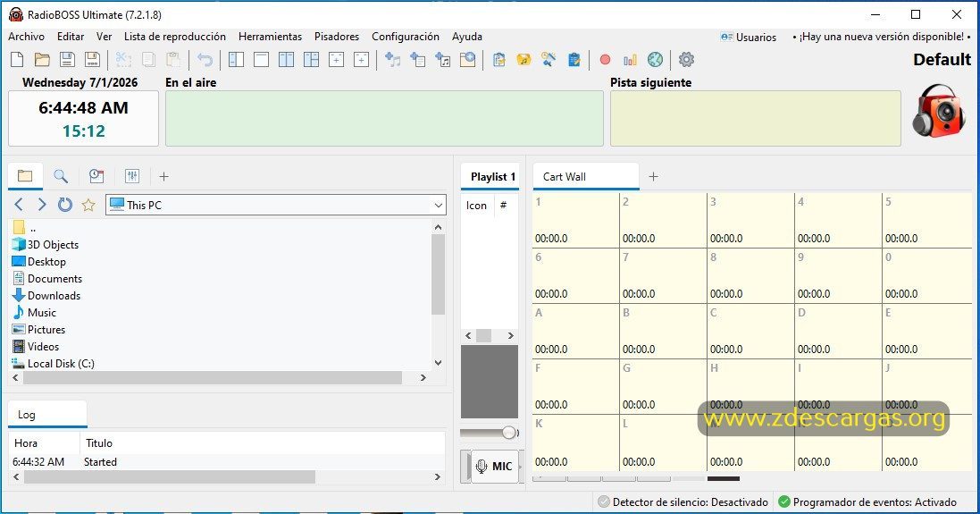Select the left-panel layout icon
980x514 pixels.
[236, 59]
